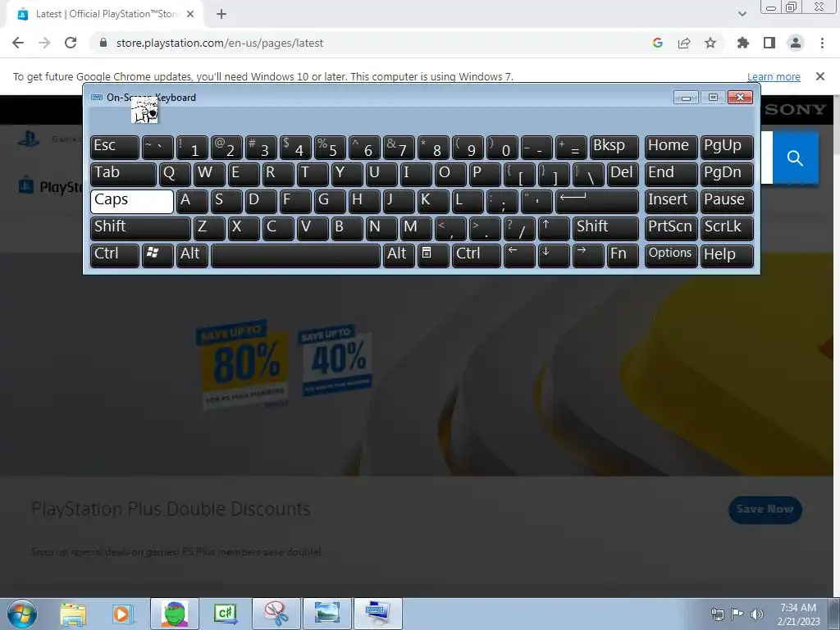This screenshot has height=630, width=840.
Task: Click the Esc key
Action: point(115,147)
